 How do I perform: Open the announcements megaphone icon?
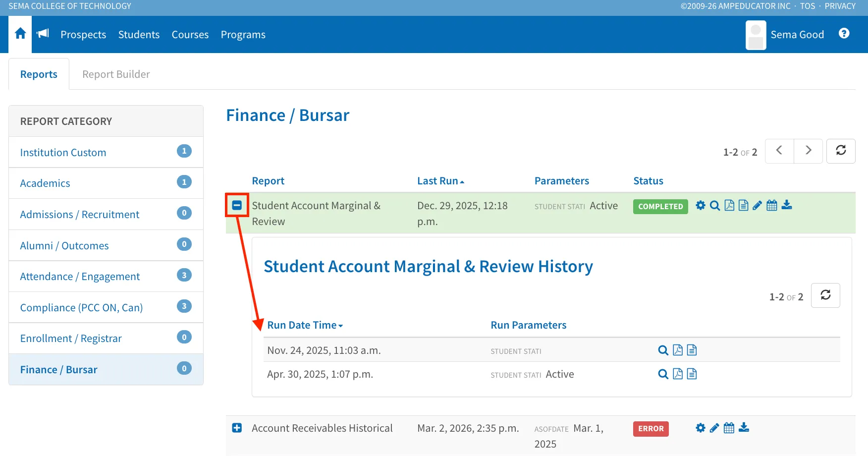pyautogui.click(x=43, y=34)
